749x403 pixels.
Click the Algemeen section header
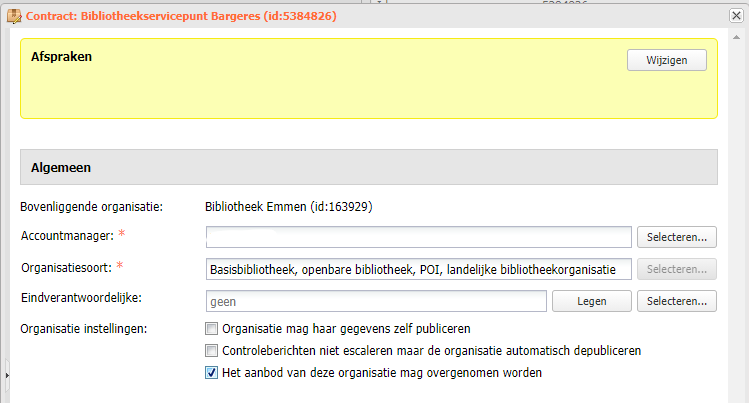click(x=369, y=167)
